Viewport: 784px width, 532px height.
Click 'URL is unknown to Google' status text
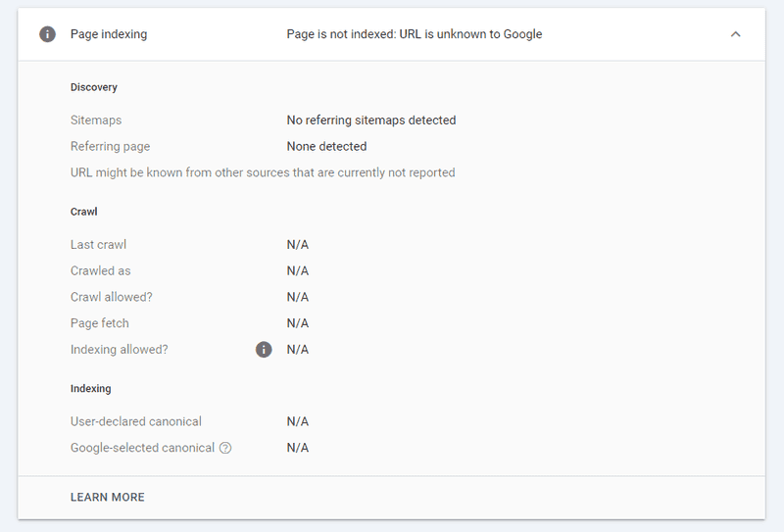pos(470,34)
